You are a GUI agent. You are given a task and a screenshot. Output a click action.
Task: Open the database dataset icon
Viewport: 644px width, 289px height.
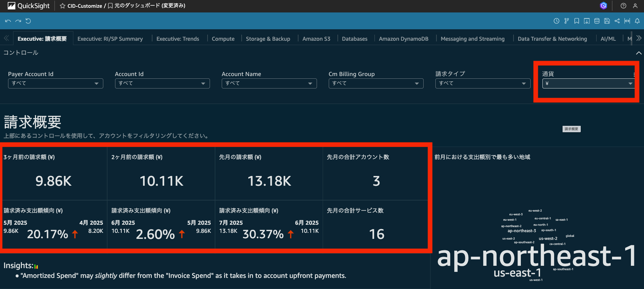click(x=597, y=21)
